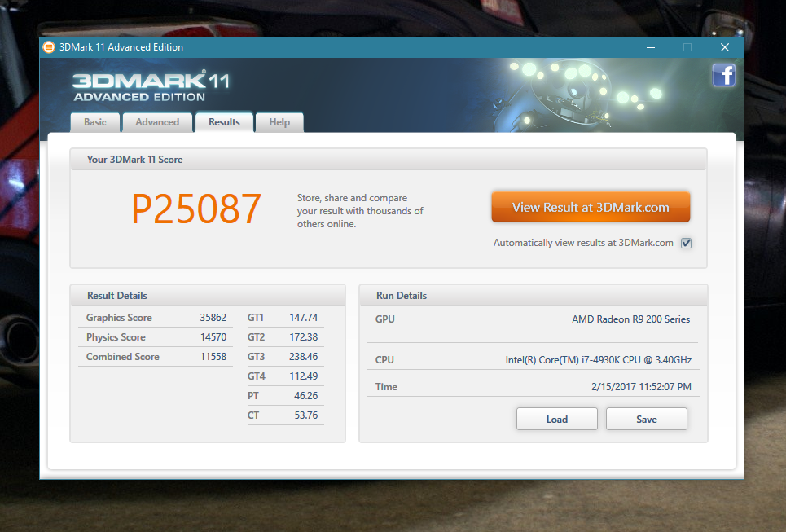This screenshot has width=786, height=532.
Task: Click the GPU name AMD Radeon R9 200 Series
Action: tap(630, 319)
